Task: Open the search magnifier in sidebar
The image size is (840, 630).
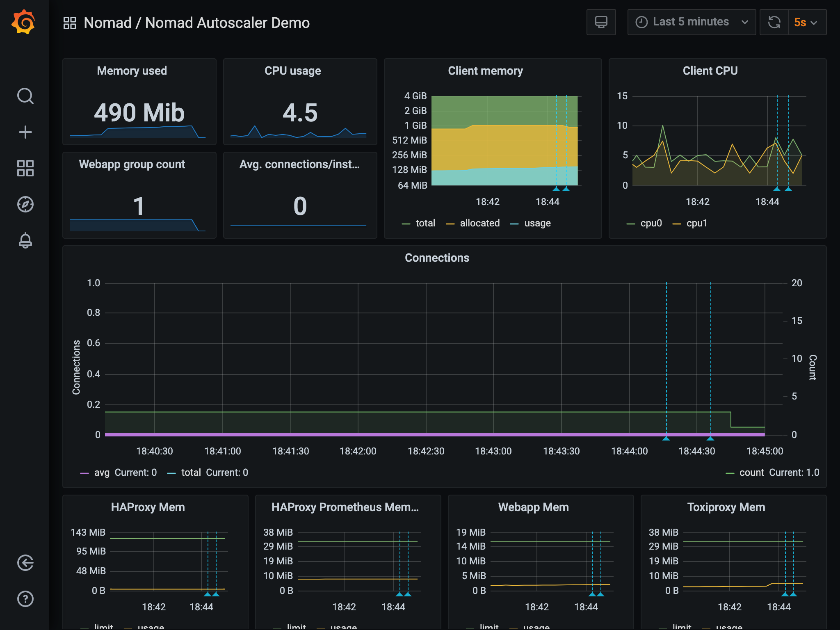Action: pyautogui.click(x=25, y=96)
